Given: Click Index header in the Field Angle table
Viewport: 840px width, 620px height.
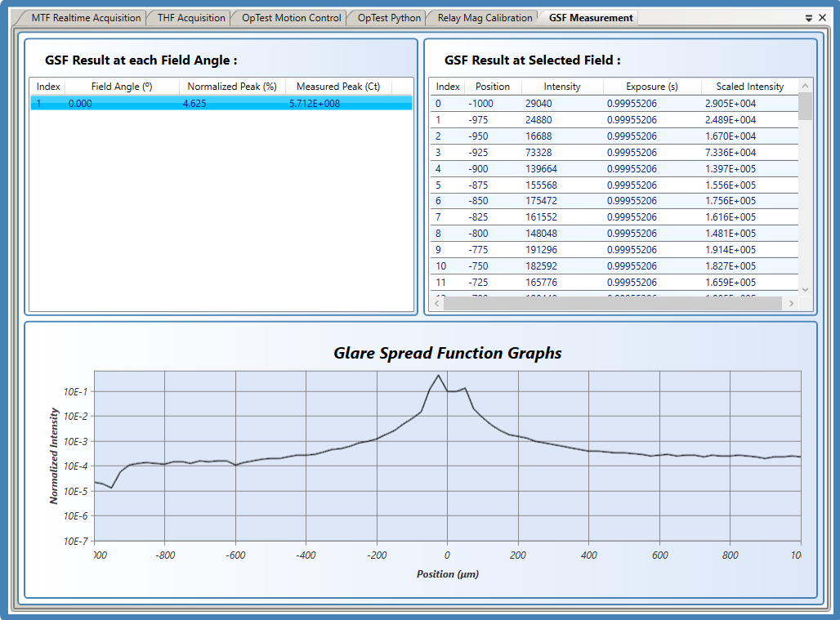Looking at the screenshot, I should coord(48,87).
